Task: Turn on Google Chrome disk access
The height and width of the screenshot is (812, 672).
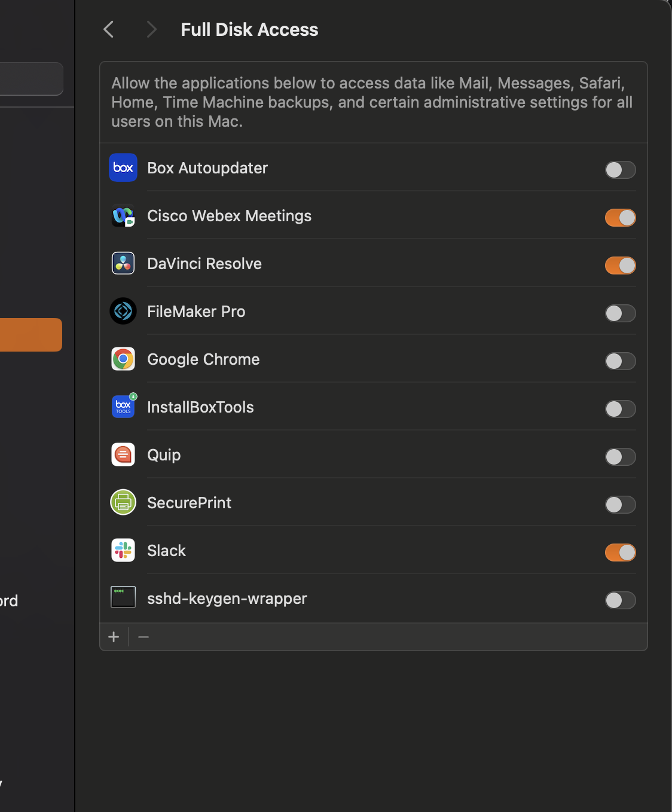Action: click(x=620, y=361)
